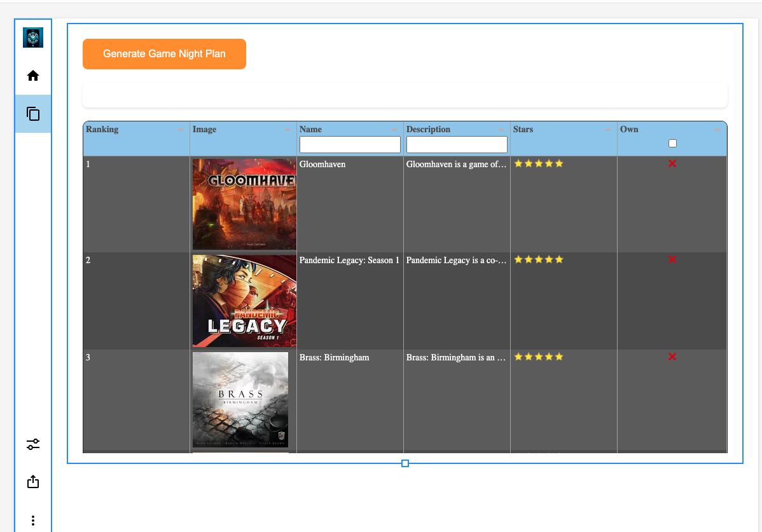Click ranking cell '2'
Viewport: 762px width, 532px height.
(136, 301)
